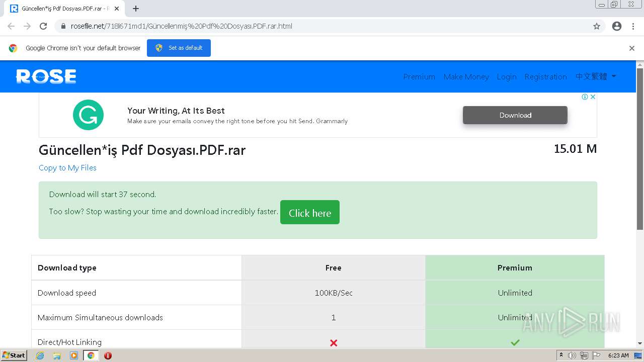Click the Your Writing, At Its Best headline
Image resolution: width=644 pixels, height=362 pixels.
coord(176,111)
